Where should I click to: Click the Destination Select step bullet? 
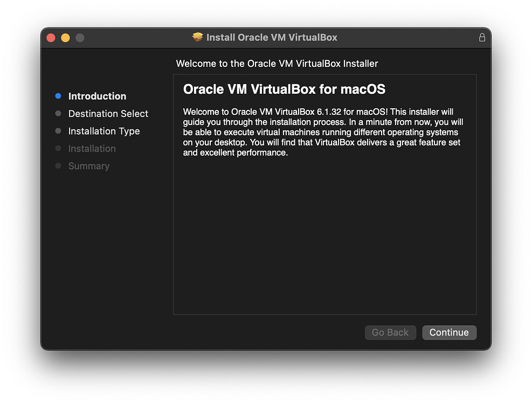coord(58,114)
